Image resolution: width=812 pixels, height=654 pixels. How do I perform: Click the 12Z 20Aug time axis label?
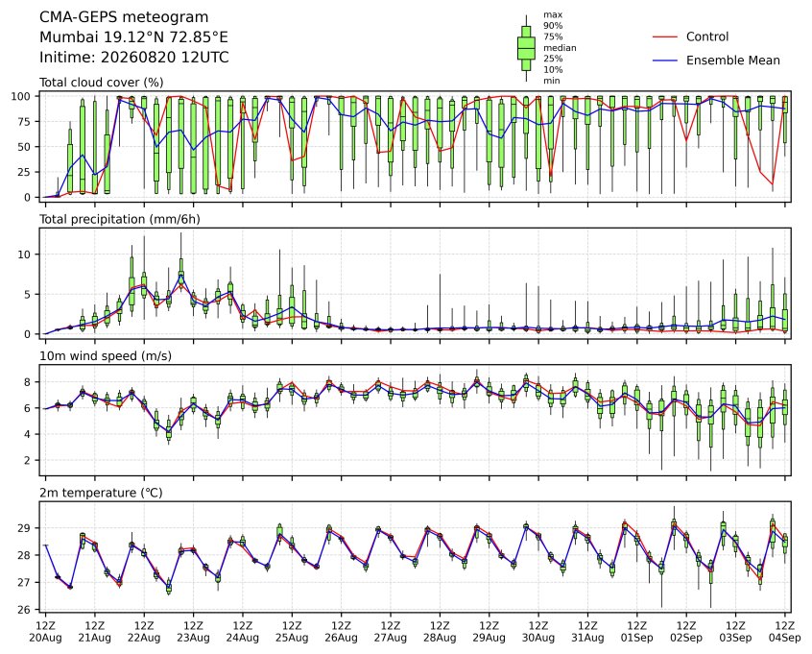(x=45, y=632)
